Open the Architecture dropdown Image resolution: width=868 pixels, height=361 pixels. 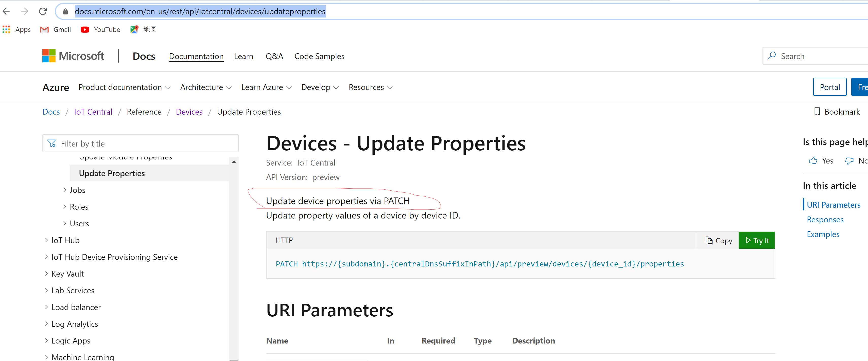205,87
